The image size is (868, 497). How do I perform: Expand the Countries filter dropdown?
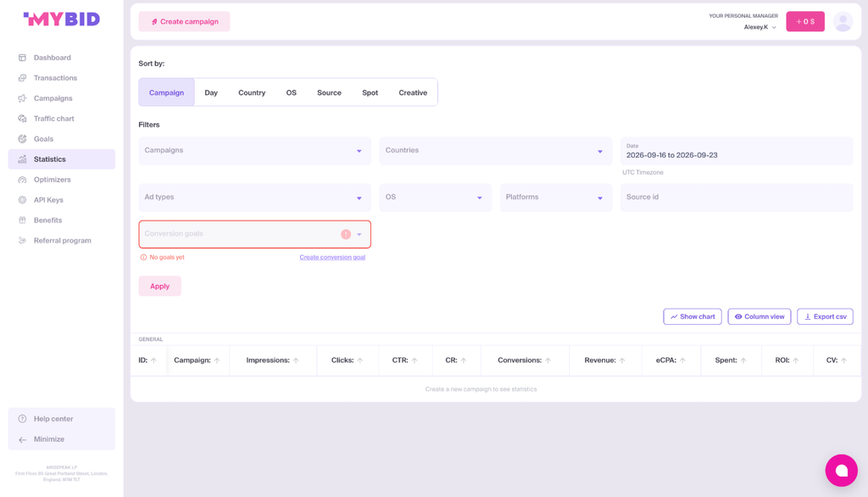495,151
